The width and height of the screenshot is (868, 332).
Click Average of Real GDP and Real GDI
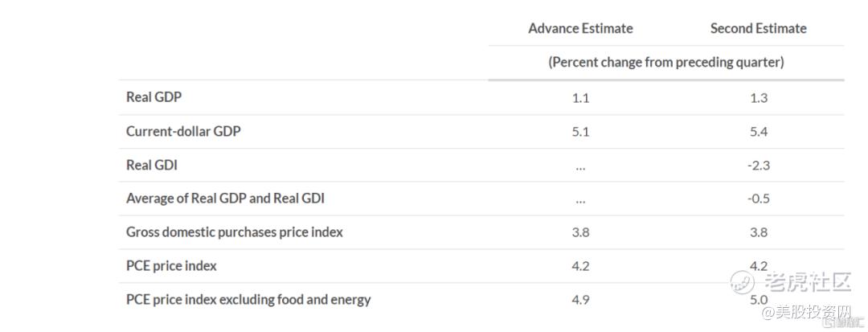tap(225, 198)
